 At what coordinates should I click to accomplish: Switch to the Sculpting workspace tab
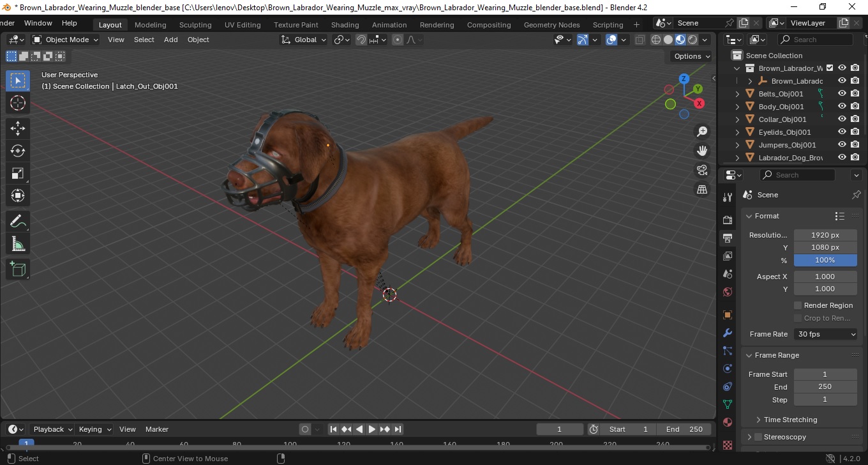[195, 25]
